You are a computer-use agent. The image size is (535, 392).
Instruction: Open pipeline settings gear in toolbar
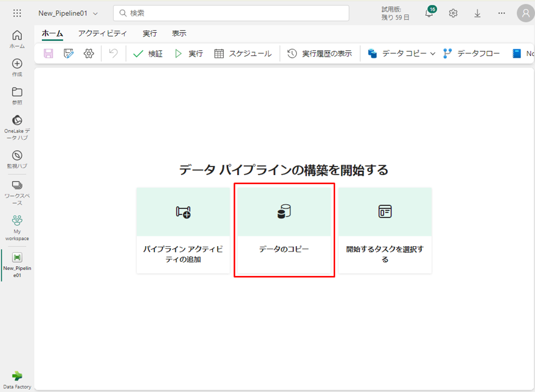[89, 53]
